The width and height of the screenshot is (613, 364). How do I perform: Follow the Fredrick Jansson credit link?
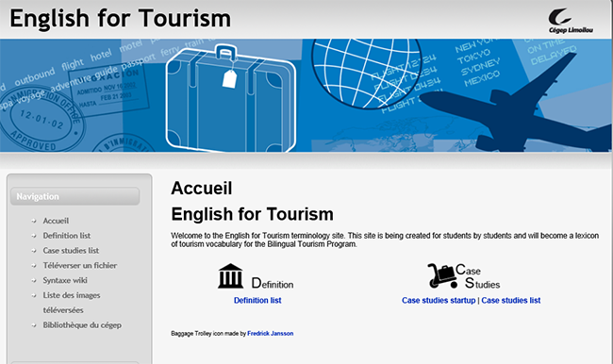click(270, 334)
